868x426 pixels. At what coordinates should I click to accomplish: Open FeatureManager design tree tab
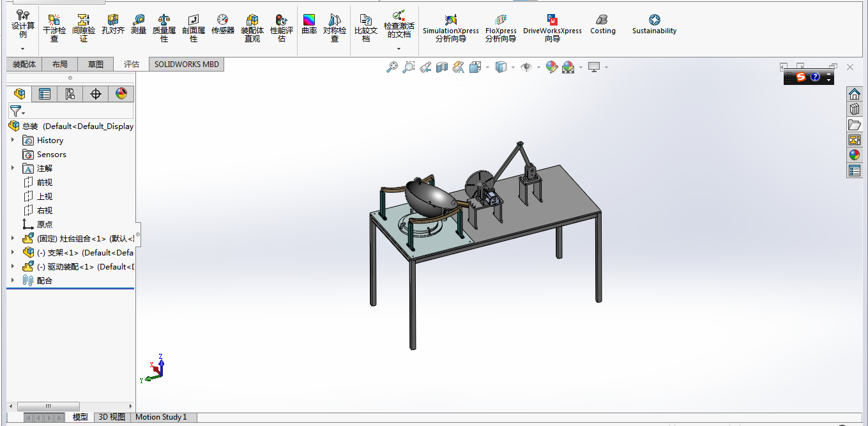point(19,95)
